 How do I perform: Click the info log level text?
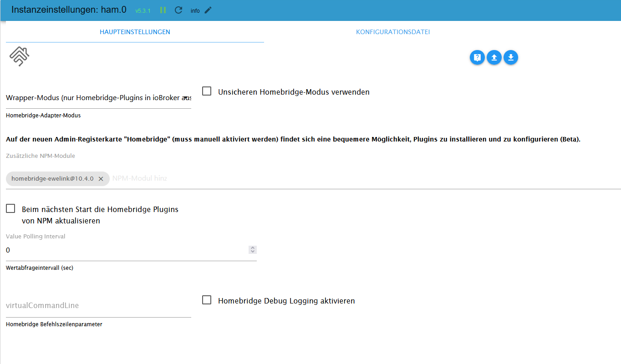[x=195, y=11]
